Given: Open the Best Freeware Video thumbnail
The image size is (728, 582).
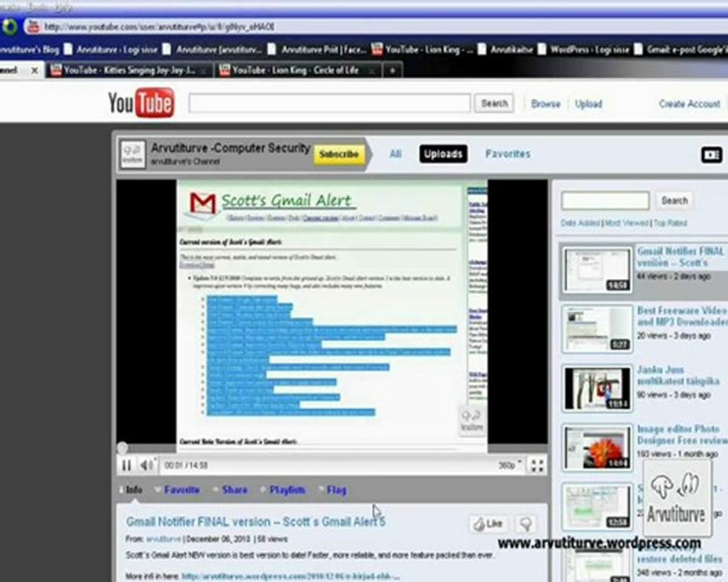Looking at the screenshot, I should point(597,329).
